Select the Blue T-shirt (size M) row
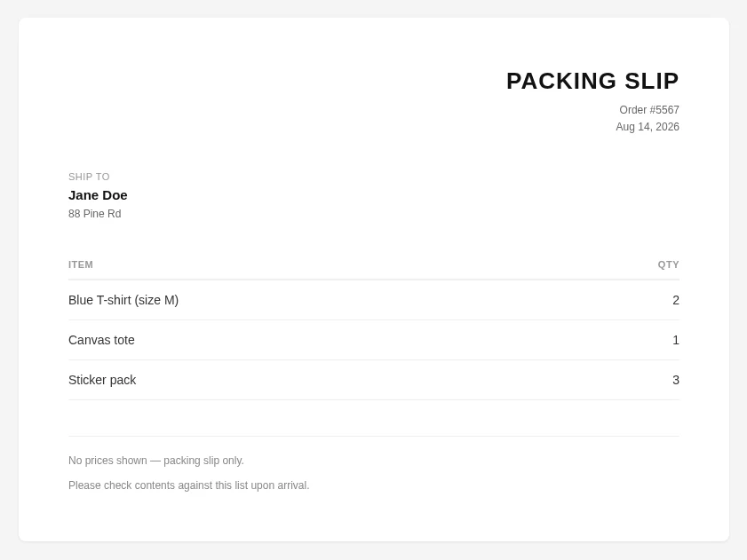This screenshot has height=560, width=747. click(x=374, y=300)
